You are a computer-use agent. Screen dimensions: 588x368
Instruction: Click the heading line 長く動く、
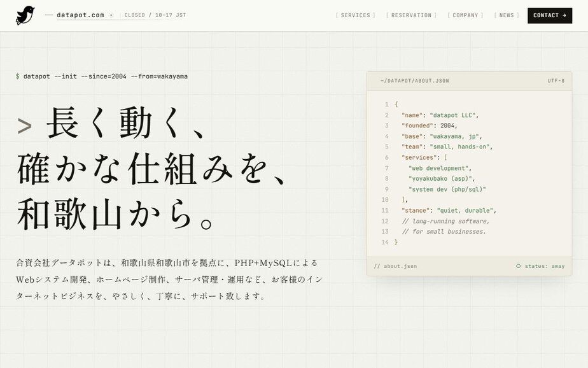(127, 123)
